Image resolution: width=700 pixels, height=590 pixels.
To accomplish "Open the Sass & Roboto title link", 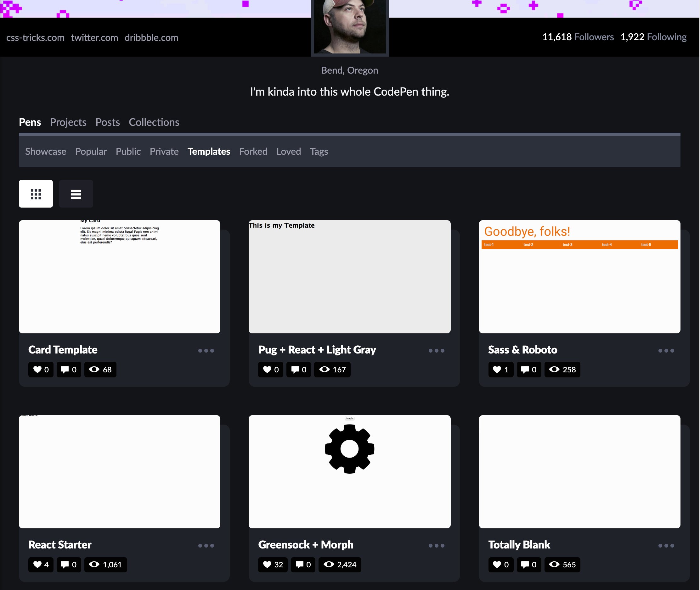I will coord(522,349).
